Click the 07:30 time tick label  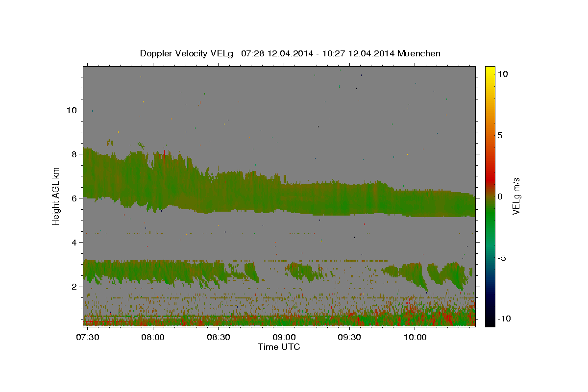click(x=88, y=338)
